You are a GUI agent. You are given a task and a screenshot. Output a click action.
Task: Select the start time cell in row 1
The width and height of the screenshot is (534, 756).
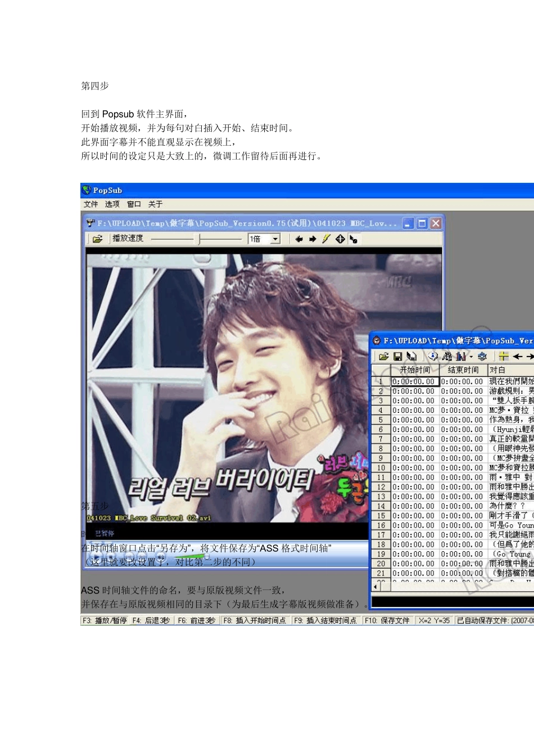415,381
